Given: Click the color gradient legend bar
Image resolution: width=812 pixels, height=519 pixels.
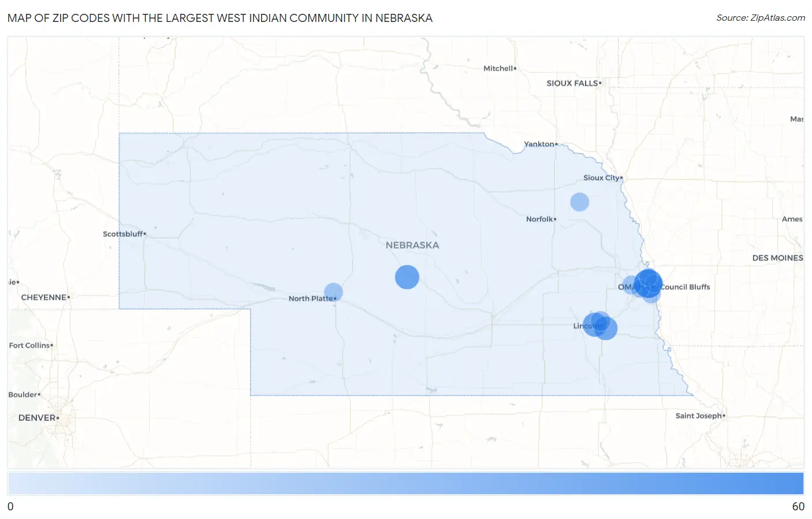Looking at the screenshot, I should 406,484.
